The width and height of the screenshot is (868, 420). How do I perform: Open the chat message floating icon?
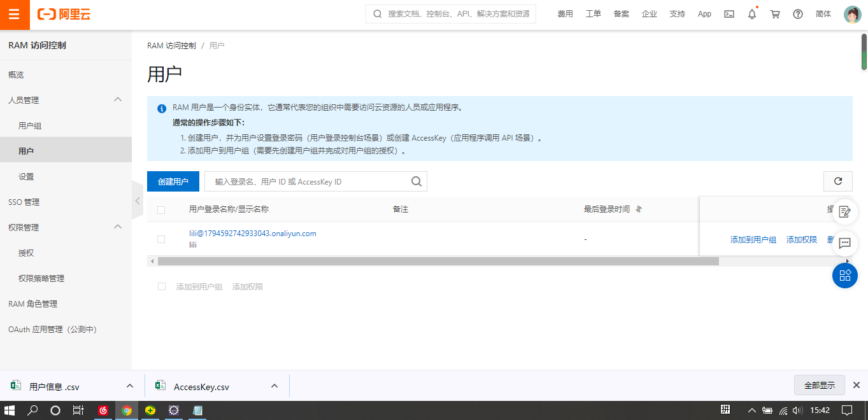coord(845,243)
